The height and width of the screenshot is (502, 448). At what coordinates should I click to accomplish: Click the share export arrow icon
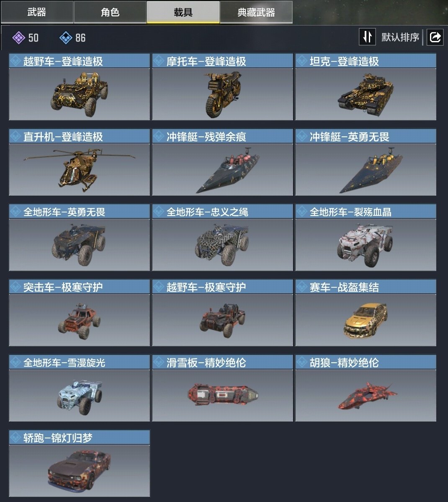(x=435, y=37)
